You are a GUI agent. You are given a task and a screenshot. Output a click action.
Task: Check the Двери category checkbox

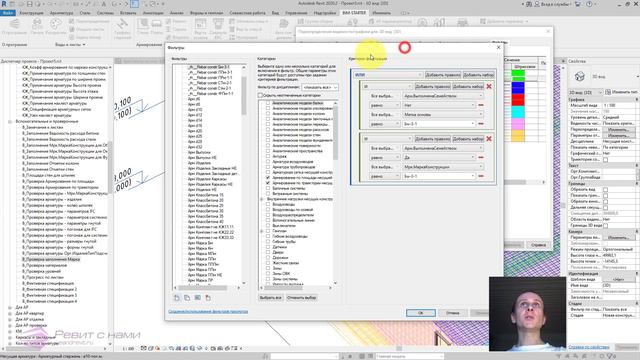pyautogui.click(x=268, y=252)
